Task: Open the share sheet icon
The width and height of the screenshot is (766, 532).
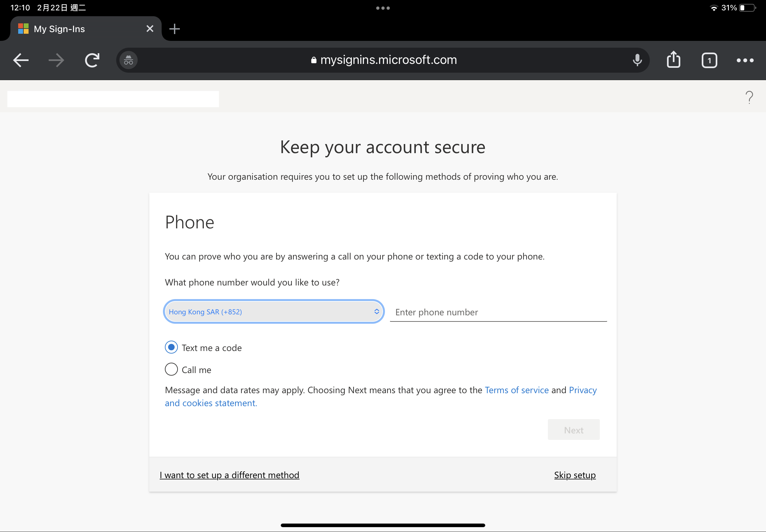Action: point(673,60)
